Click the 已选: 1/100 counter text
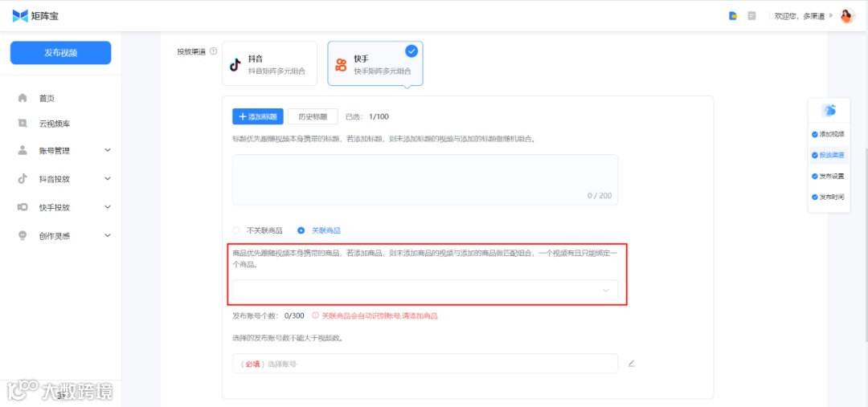Image resolution: width=868 pixels, height=407 pixels. click(367, 116)
